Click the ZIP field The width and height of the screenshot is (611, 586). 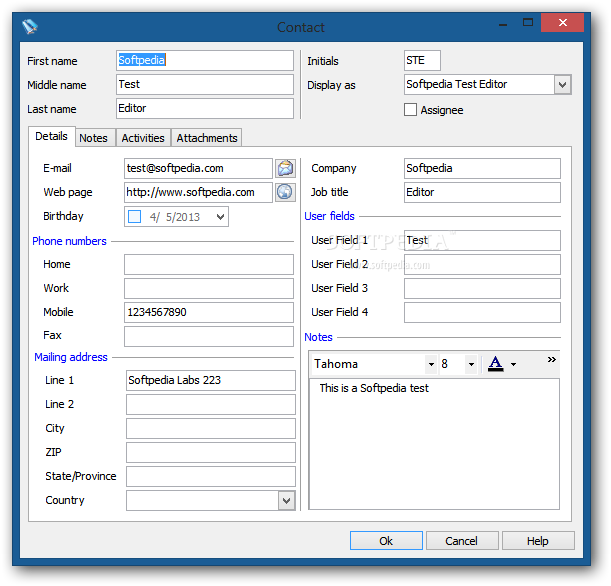211,452
